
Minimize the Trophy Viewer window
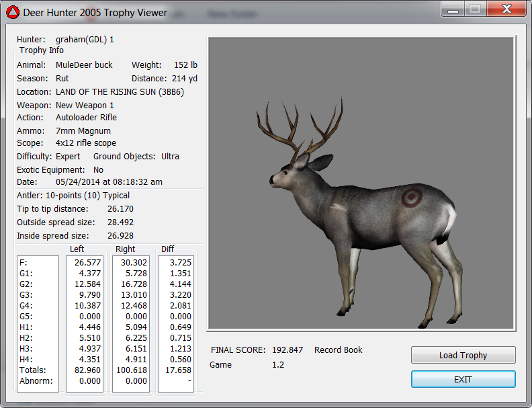(x=453, y=9)
